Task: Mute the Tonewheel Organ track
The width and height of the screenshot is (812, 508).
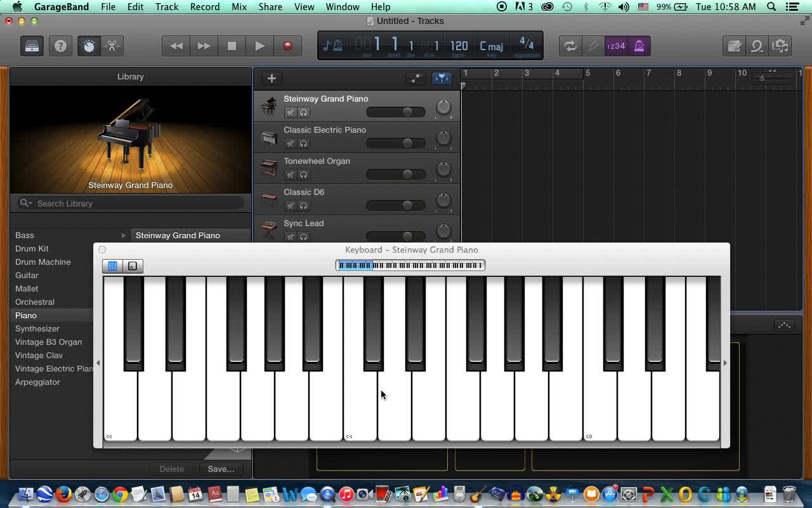Action: (291, 175)
